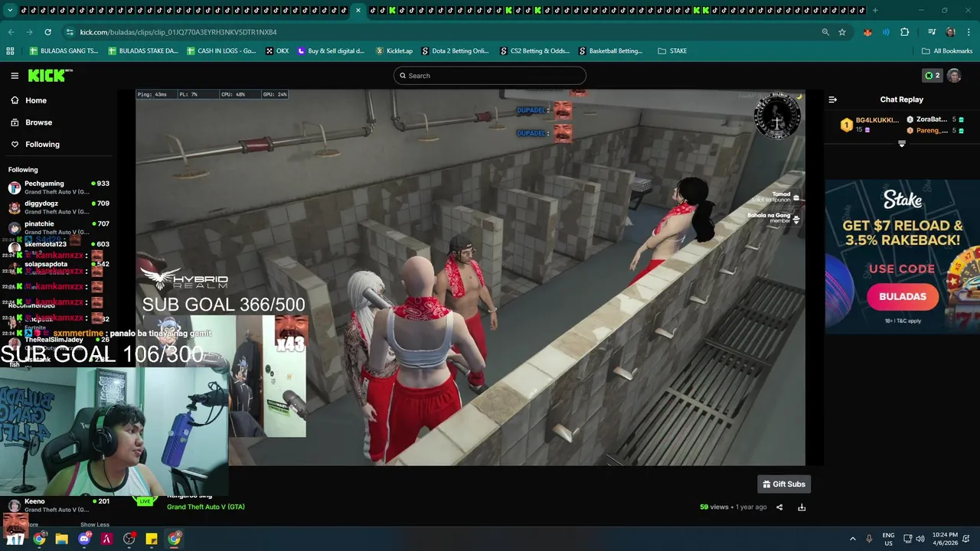Open the tab search dropdown arrow
The height and width of the screenshot is (551, 980).
click(x=10, y=10)
